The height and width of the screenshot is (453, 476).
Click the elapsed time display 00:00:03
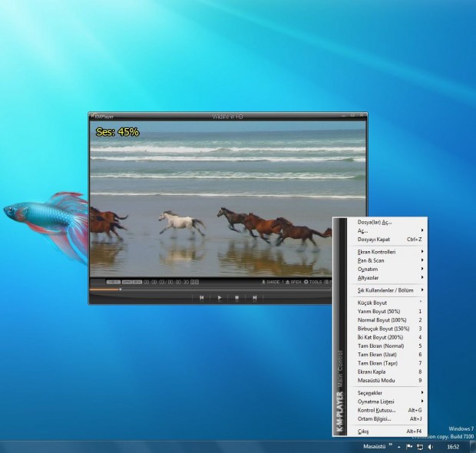point(154,282)
